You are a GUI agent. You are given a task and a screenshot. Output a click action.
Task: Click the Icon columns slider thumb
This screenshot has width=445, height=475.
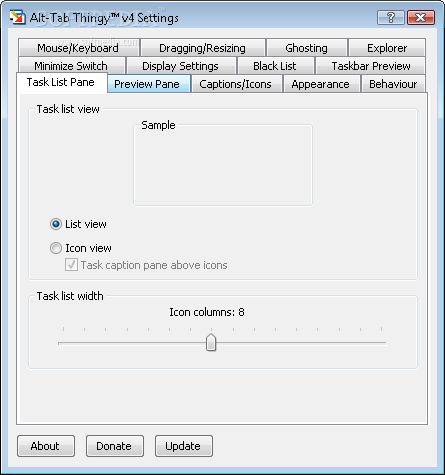(x=211, y=343)
